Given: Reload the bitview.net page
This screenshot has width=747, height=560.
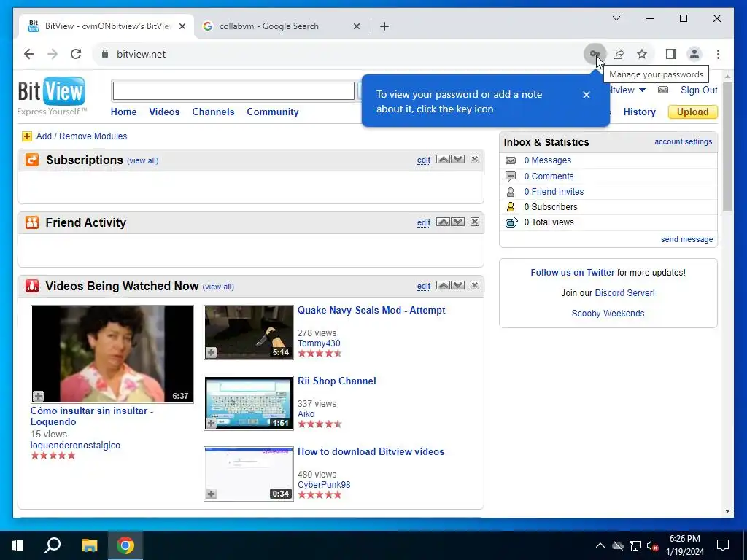Looking at the screenshot, I should (76, 54).
